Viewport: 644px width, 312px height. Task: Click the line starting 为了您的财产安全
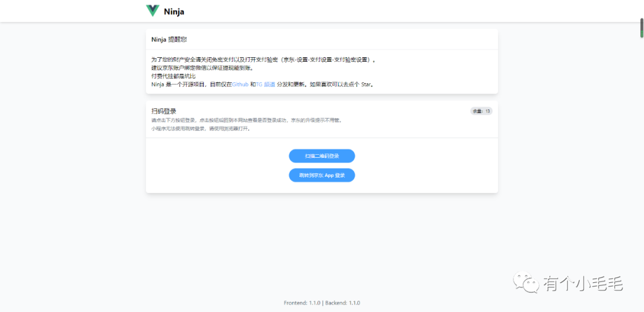point(264,60)
